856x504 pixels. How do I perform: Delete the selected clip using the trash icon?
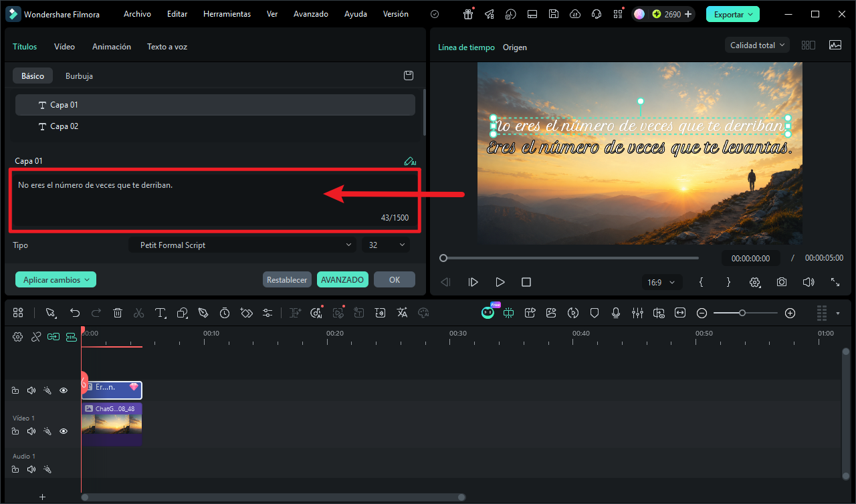coord(118,313)
